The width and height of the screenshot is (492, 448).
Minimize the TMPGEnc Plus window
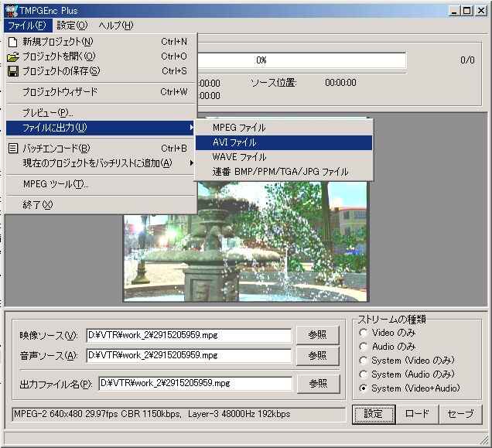click(454, 12)
